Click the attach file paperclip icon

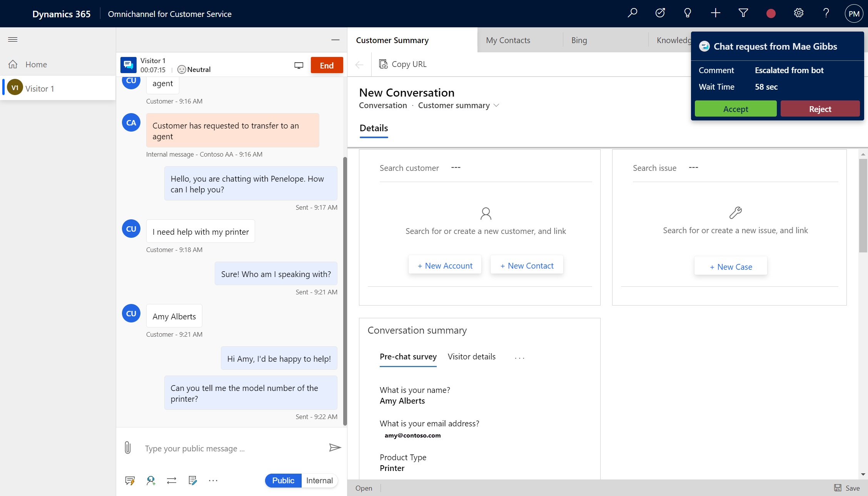(x=127, y=448)
